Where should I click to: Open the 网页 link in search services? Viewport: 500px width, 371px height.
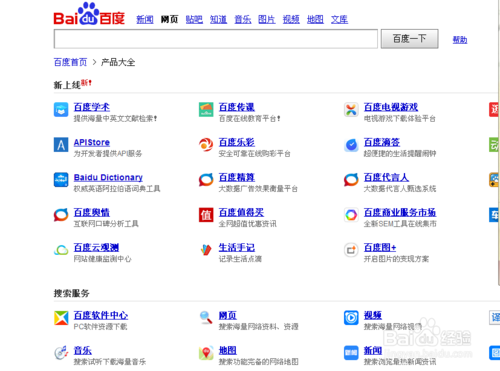228,315
